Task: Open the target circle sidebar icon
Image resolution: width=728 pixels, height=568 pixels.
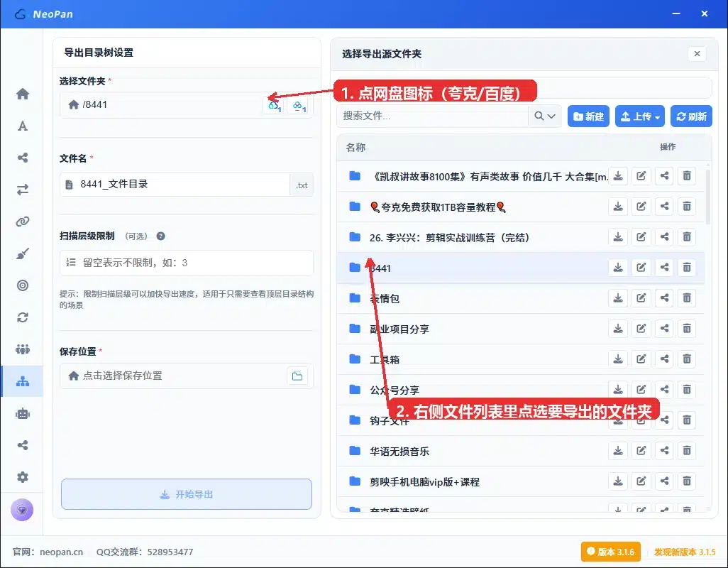Action: pos(22,285)
